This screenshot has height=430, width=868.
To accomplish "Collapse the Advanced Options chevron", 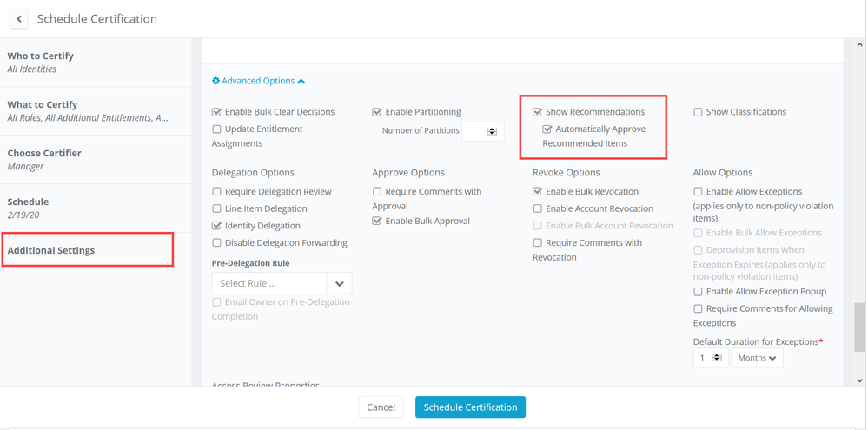I will point(301,81).
